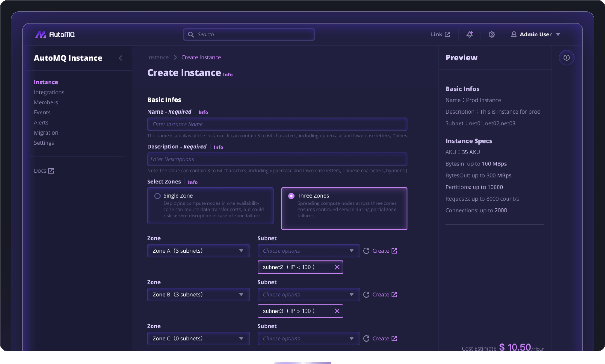Click the circular info icon beside Preview
605x364 pixels.
[x=566, y=58]
